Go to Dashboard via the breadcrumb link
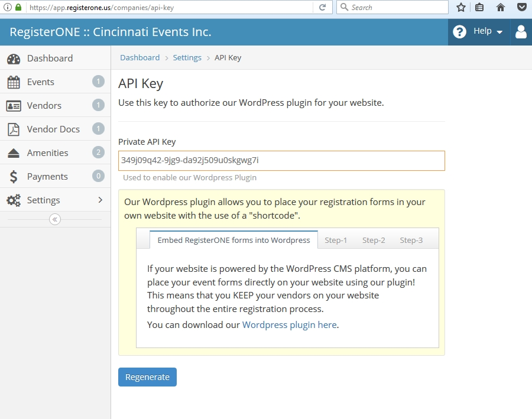This screenshot has height=419, width=532. pyautogui.click(x=140, y=57)
